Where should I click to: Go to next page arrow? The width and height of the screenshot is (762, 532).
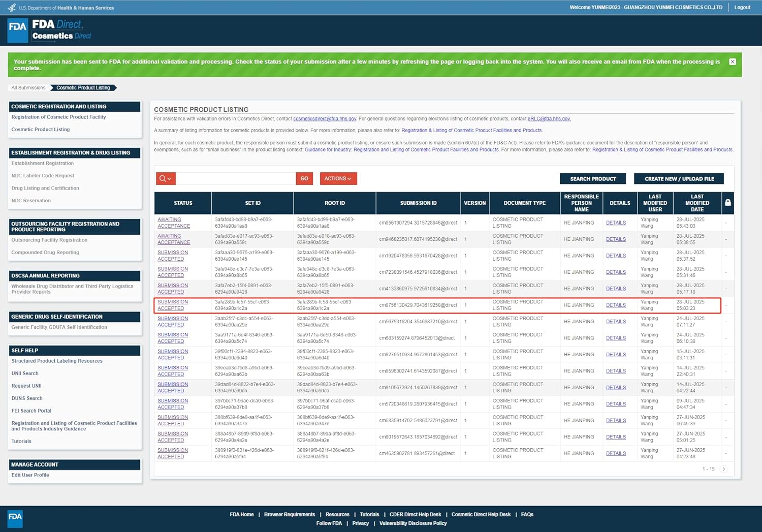pyautogui.click(x=723, y=469)
